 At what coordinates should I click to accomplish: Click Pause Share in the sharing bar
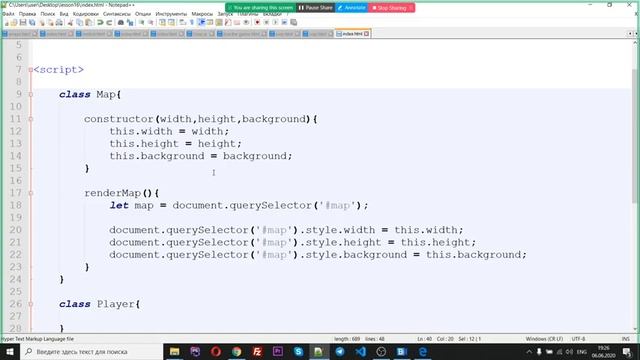click(x=316, y=8)
